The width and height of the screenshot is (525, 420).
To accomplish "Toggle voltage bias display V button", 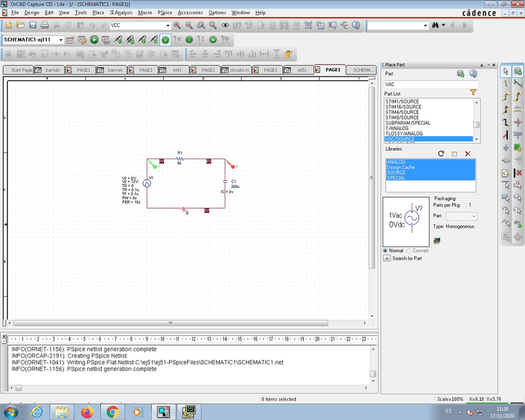I will (x=165, y=40).
